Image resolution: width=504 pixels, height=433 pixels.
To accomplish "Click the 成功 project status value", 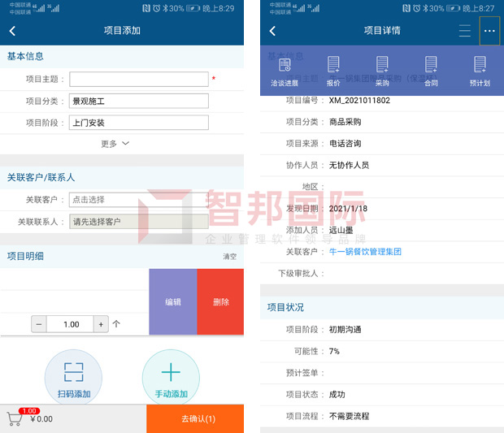I will [x=337, y=395].
